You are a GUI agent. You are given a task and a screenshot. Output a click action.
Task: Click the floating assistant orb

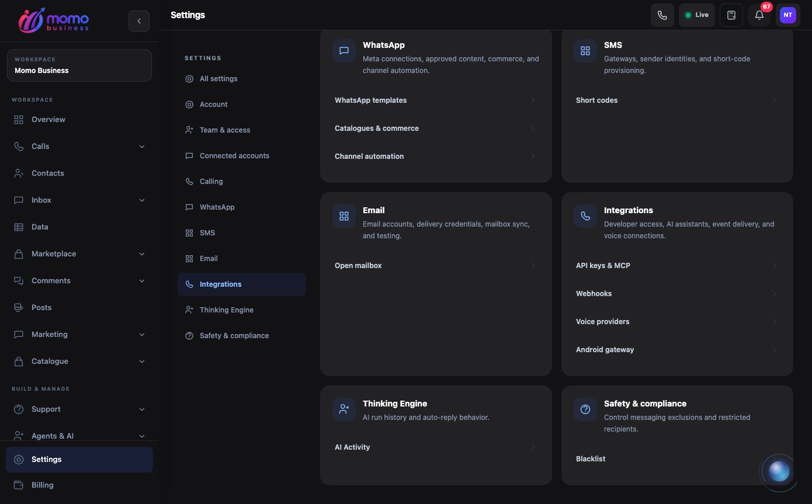(779, 471)
